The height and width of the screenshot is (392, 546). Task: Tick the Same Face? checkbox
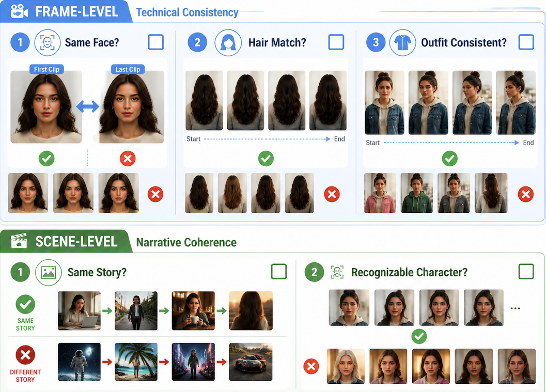pos(155,42)
